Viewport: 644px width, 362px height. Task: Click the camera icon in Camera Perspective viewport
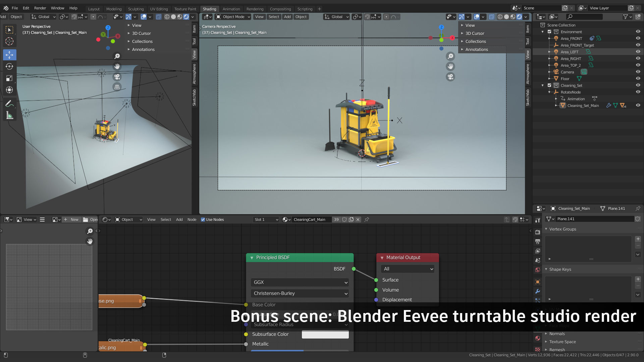click(450, 77)
